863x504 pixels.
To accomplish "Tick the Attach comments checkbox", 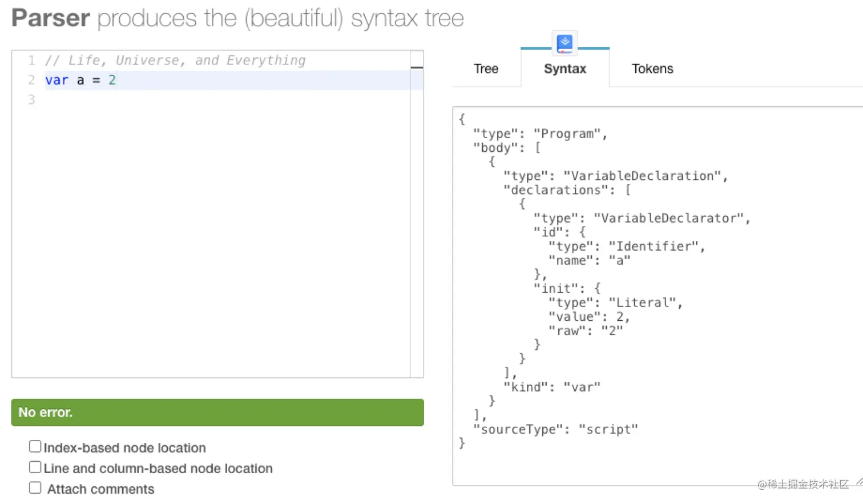I will point(35,487).
